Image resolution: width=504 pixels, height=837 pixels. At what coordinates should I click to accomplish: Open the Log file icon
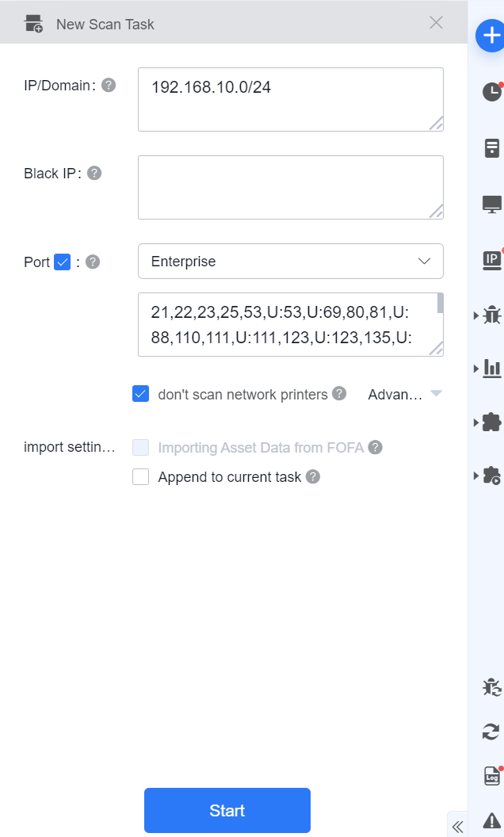[491, 776]
